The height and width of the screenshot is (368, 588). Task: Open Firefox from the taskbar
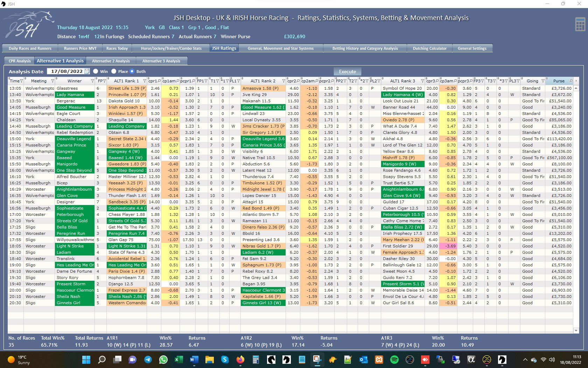240,360
